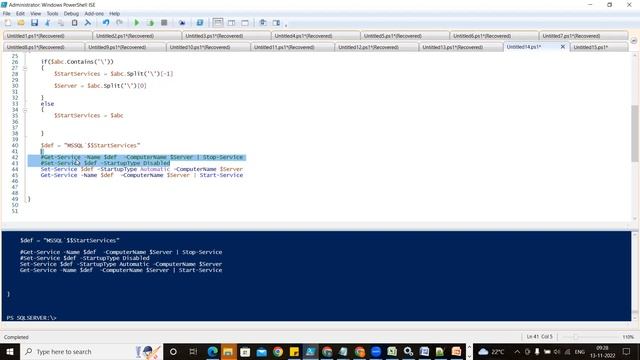Collapse the else block at line 34

[x=25, y=110]
